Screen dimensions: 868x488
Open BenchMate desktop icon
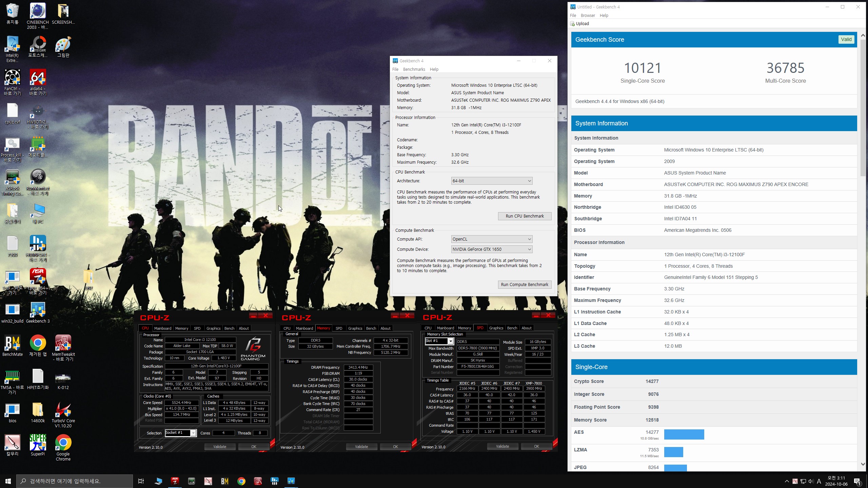tap(13, 346)
